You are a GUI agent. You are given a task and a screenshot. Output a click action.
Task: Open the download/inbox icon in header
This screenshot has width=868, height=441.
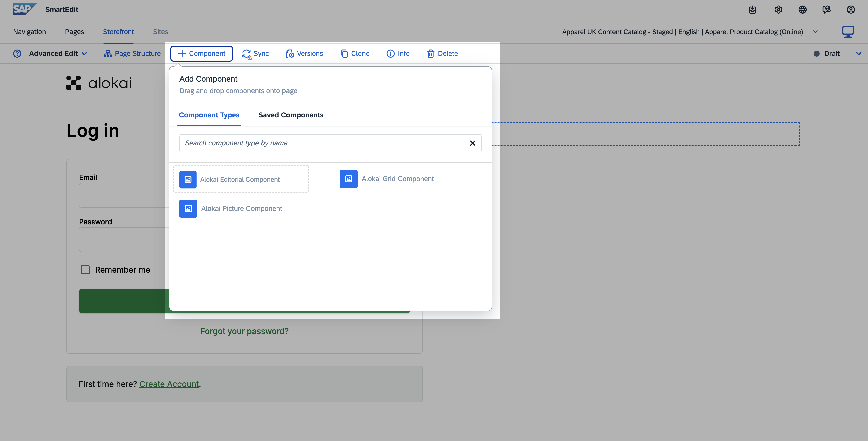click(752, 9)
